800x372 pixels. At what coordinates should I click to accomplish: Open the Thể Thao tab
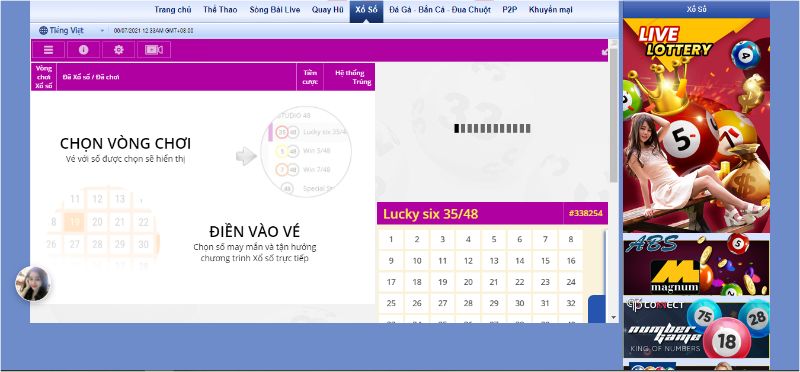220,10
